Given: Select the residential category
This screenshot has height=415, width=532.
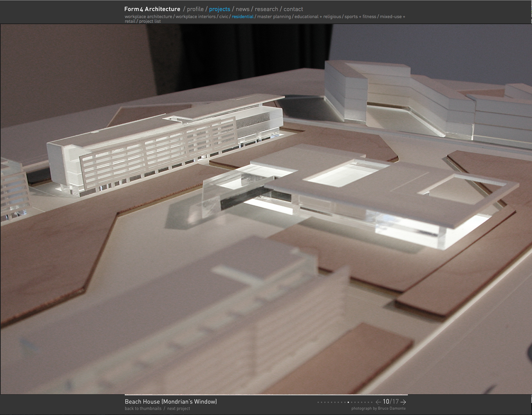Looking at the screenshot, I should click(243, 16).
